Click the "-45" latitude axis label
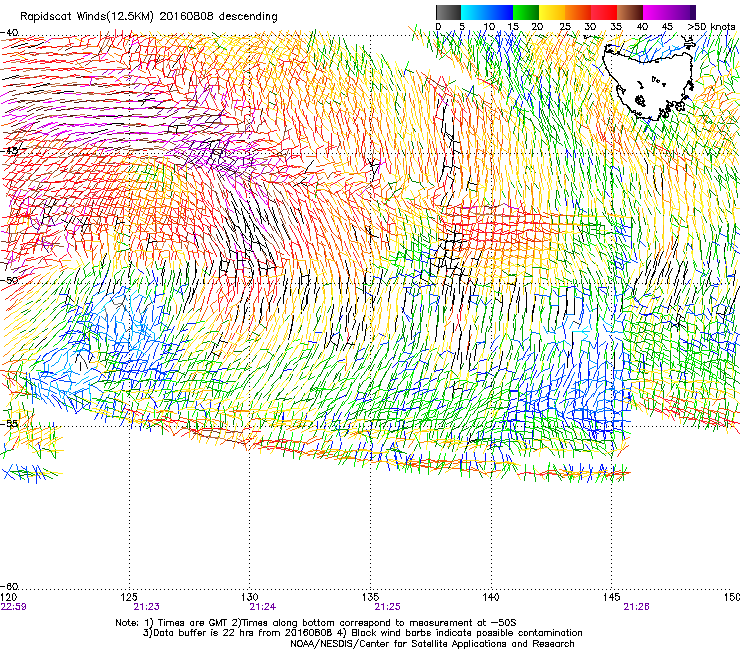Screen dimensions: 740x650 pyautogui.click(x=9, y=151)
